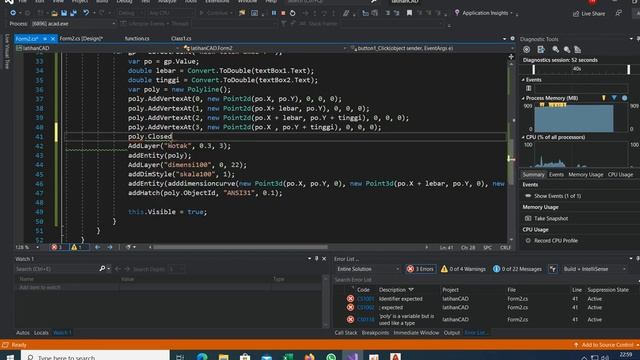Click the Bookmark icon in toolbar
This screenshot has height=360, width=640.
coord(409,13)
